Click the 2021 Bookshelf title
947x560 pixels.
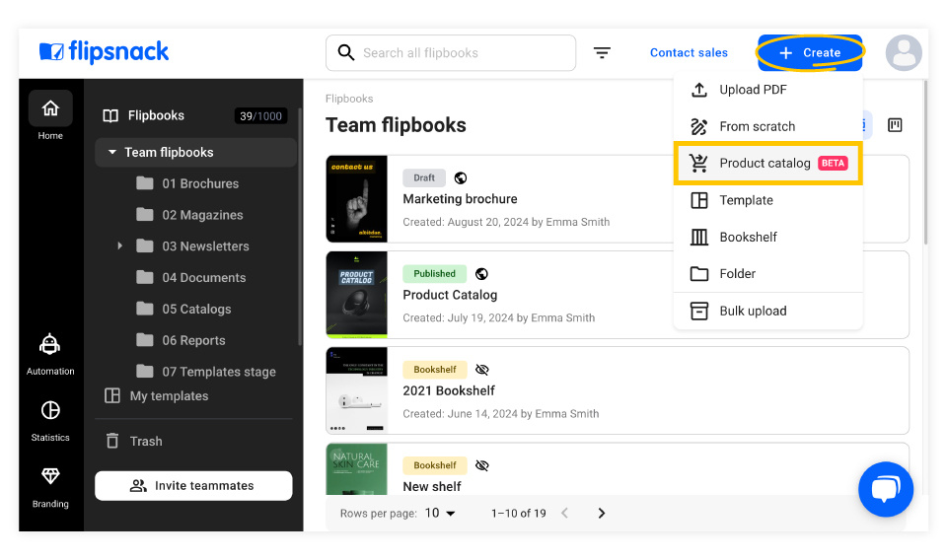pos(449,391)
